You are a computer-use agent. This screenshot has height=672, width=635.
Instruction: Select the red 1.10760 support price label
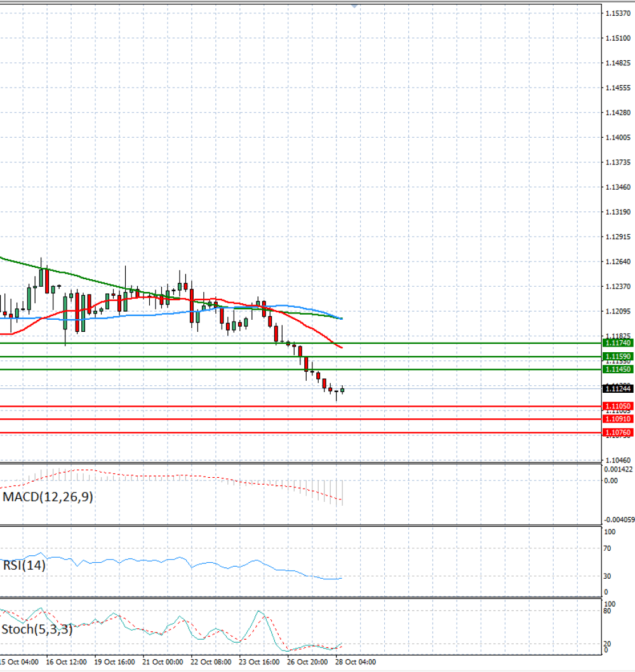coord(618,433)
